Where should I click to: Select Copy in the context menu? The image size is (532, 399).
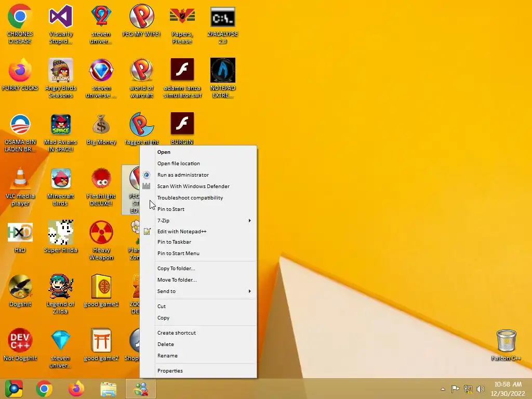coord(198,318)
